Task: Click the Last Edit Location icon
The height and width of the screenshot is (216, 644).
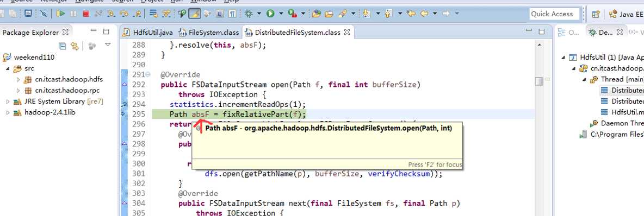Action: 411,14
